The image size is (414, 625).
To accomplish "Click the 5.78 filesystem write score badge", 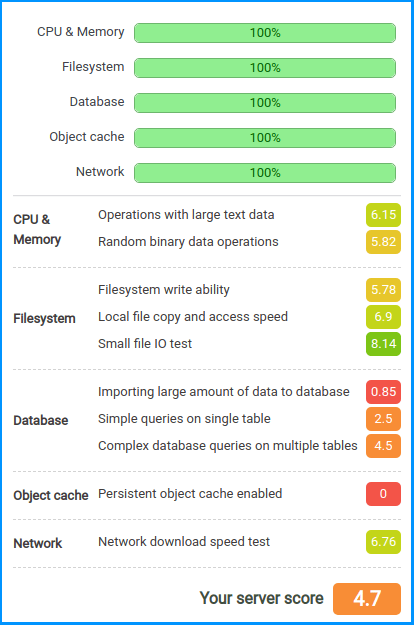I will coord(383,290).
